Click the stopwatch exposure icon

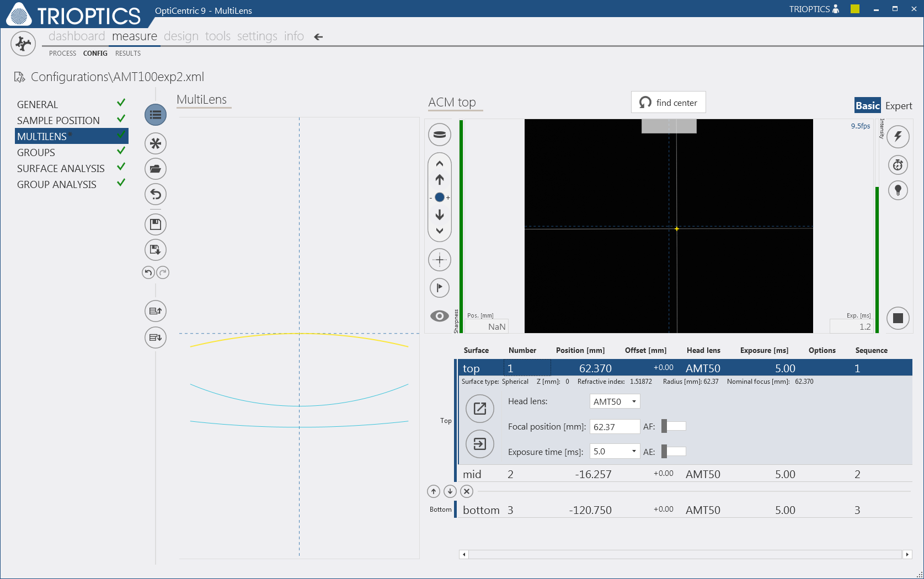[898, 165]
